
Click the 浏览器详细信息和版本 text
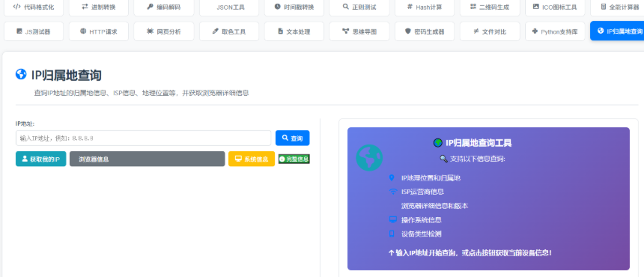[434, 206]
